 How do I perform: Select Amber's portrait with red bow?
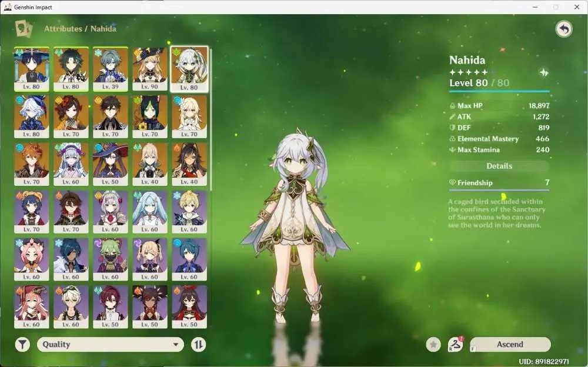pyautogui.click(x=189, y=307)
